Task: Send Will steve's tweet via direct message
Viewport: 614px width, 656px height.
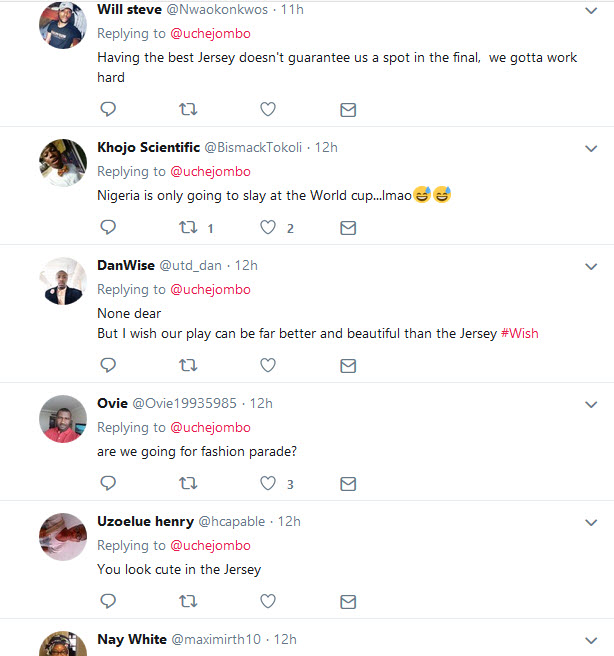Action: point(348,109)
